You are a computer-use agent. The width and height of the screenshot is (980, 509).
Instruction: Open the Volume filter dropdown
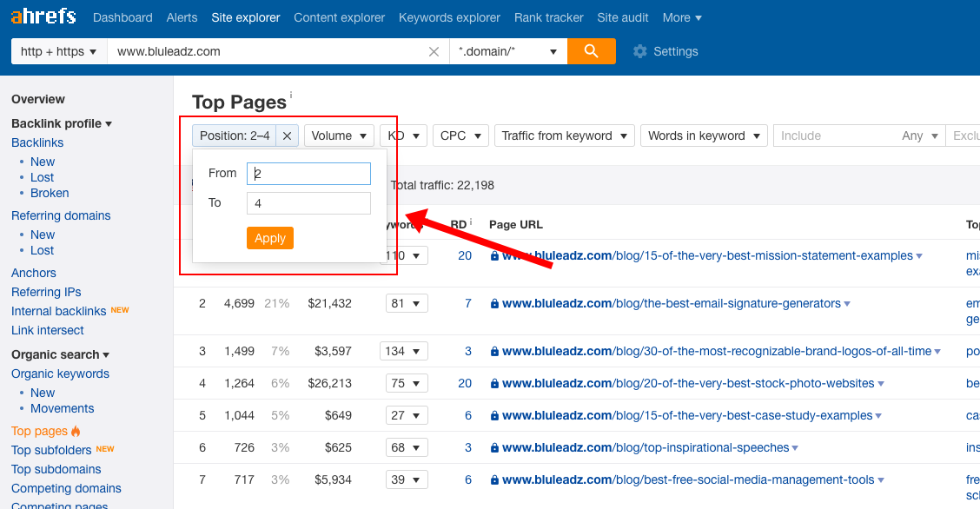pos(339,136)
